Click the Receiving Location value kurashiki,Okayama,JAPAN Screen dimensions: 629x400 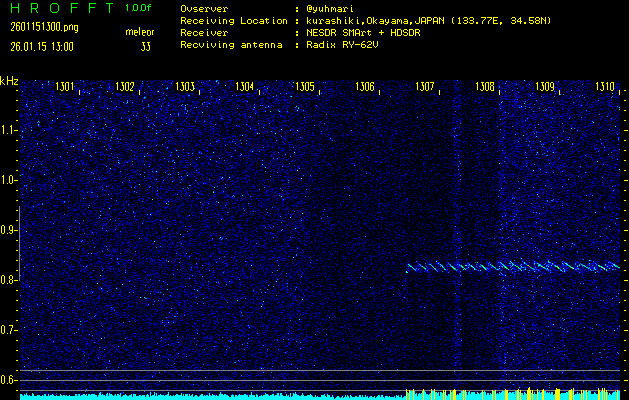click(x=377, y=21)
